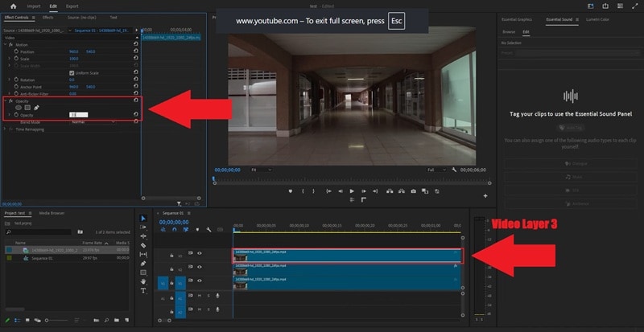Screen dimensions: 644x332
Task: Toggle V2 track output eye
Action: pyautogui.click(x=199, y=267)
